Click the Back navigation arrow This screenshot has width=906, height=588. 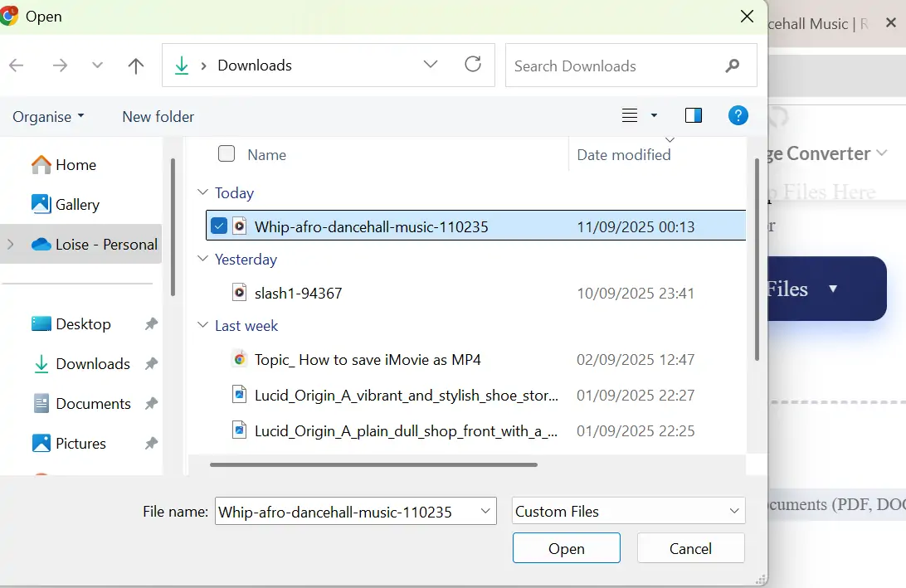pyautogui.click(x=17, y=66)
